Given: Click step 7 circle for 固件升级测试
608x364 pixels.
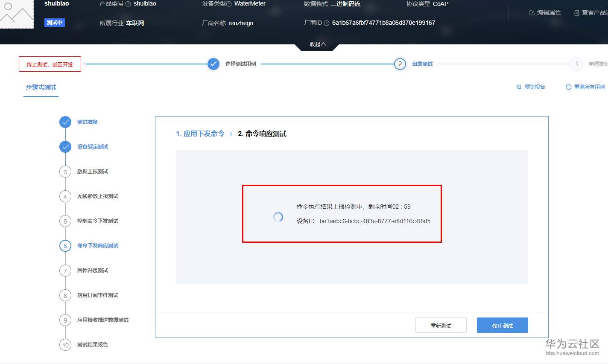Looking at the screenshot, I should (65, 271).
